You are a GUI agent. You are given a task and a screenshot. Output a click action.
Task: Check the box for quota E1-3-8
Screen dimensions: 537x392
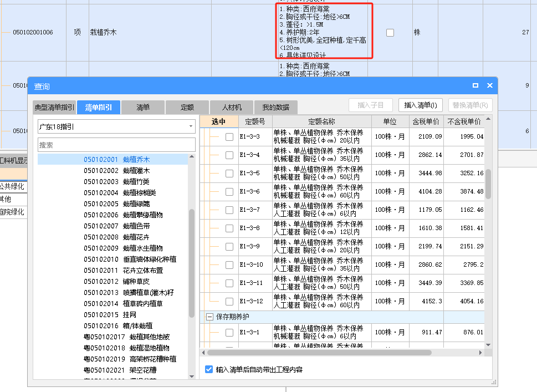click(229, 228)
